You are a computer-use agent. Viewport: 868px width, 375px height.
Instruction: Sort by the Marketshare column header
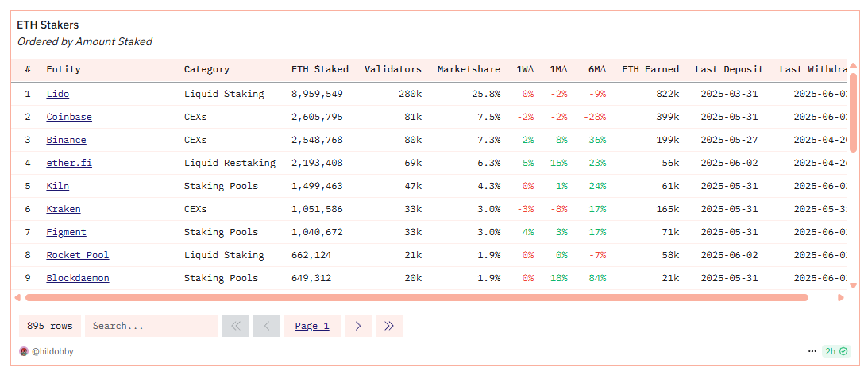(x=469, y=69)
